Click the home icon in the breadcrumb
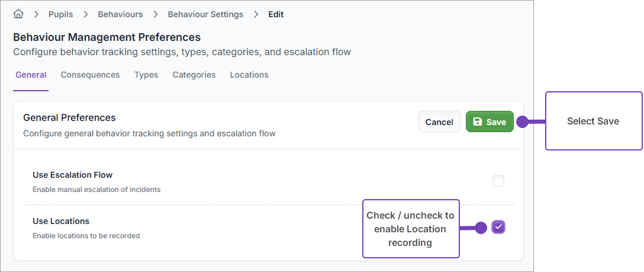Image resolution: width=644 pixels, height=272 pixels. [18, 14]
